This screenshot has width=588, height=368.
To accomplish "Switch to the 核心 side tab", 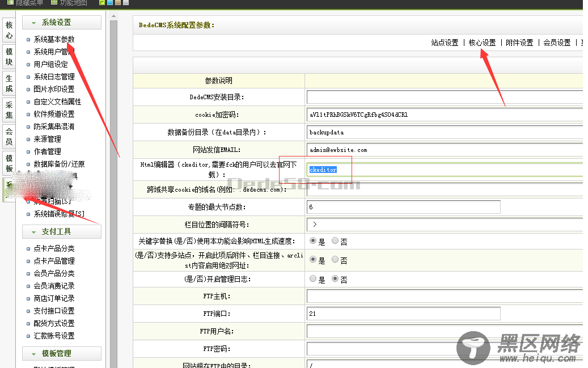I will point(9,30).
